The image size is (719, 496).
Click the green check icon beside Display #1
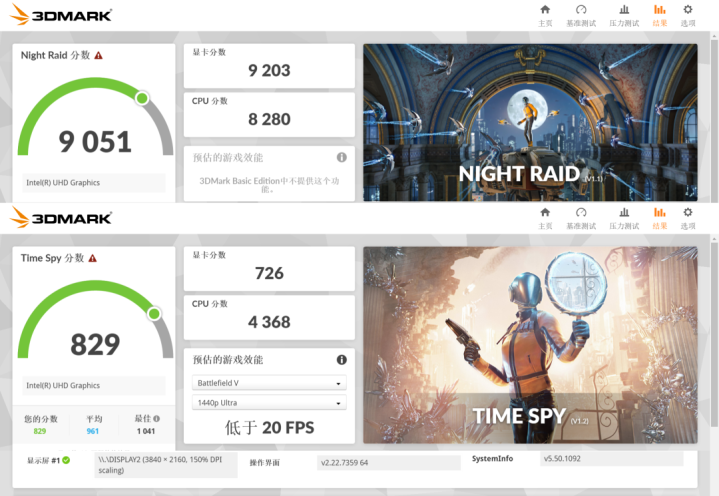point(66,460)
